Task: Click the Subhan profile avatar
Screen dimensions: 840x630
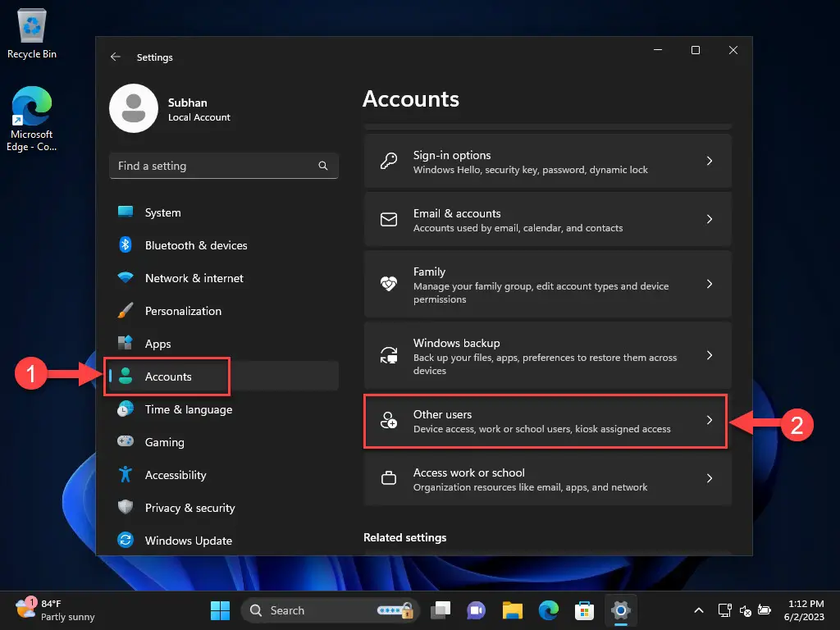Action: (x=134, y=108)
